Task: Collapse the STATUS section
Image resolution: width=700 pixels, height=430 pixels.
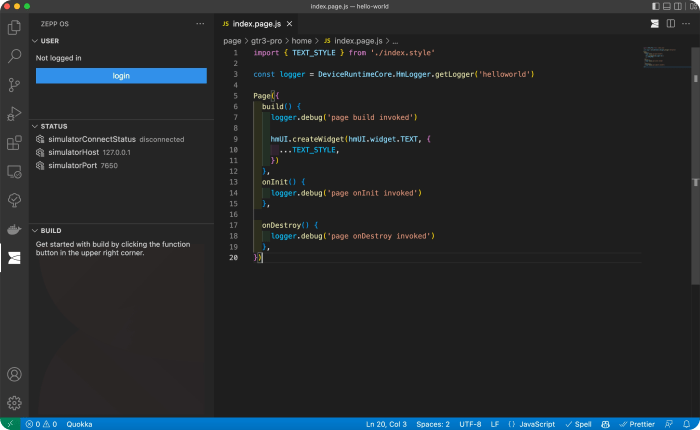Action: coord(54,126)
